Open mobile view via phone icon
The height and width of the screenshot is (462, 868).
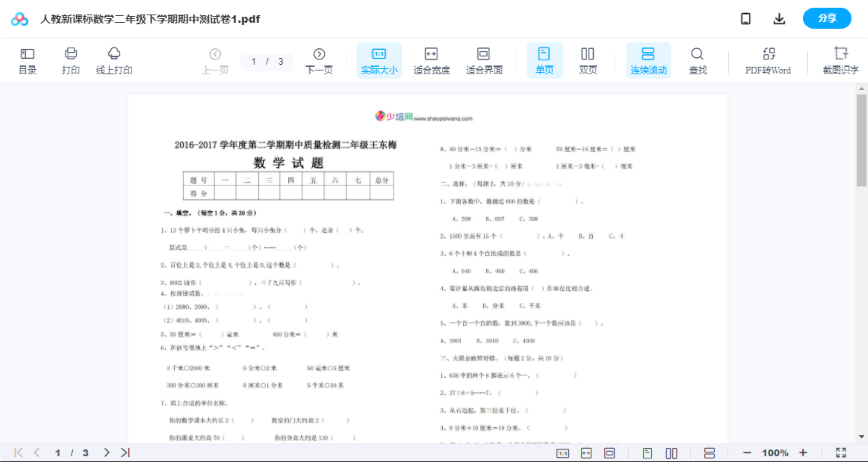[x=746, y=18]
